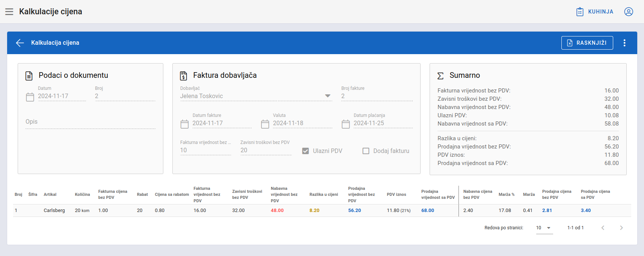Viewport: 644px width, 256px height.
Task: Click the 1-1 od 1 pagination text
Action: 575,228
